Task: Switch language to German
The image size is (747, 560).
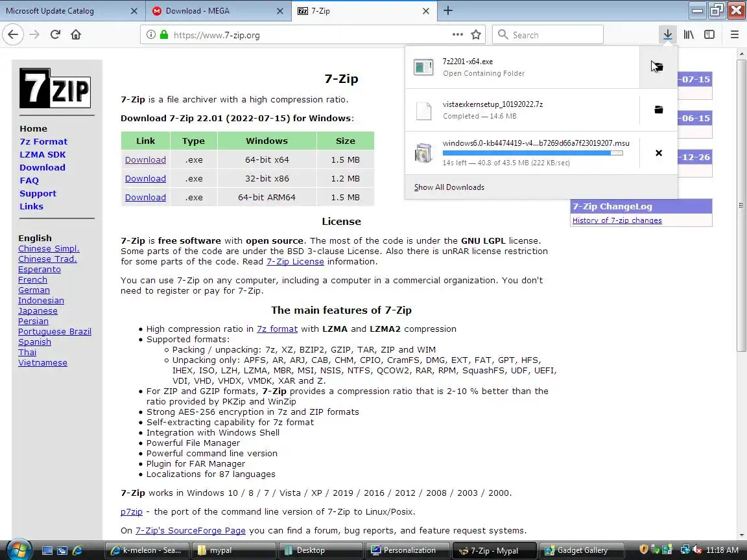Action: pyautogui.click(x=34, y=290)
